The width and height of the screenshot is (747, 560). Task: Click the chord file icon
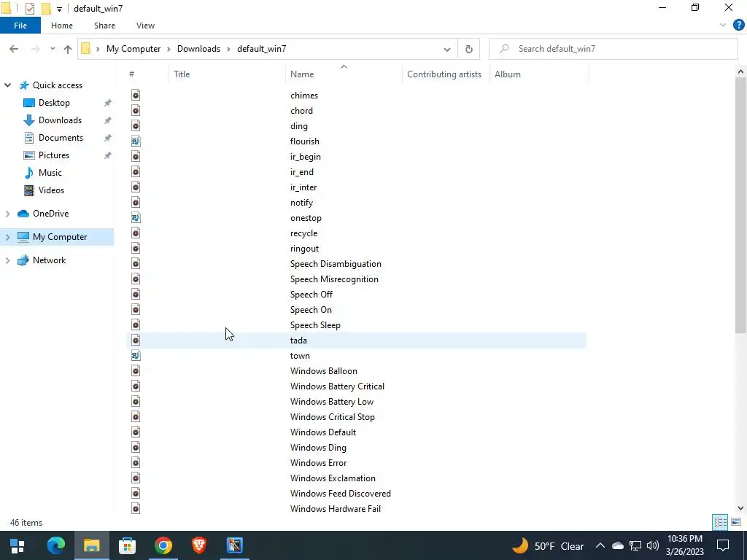(136, 111)
